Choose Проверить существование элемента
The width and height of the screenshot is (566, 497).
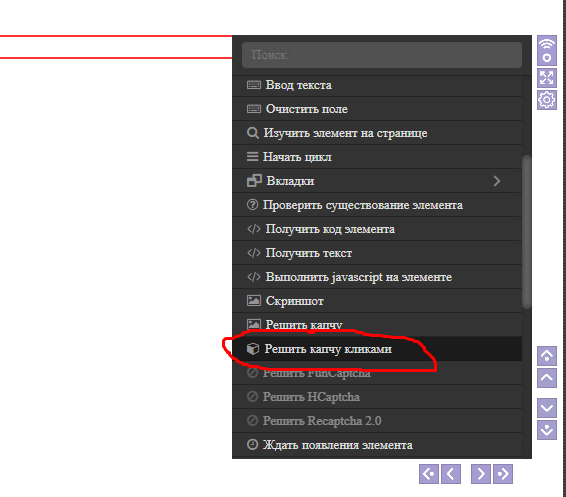377,205
